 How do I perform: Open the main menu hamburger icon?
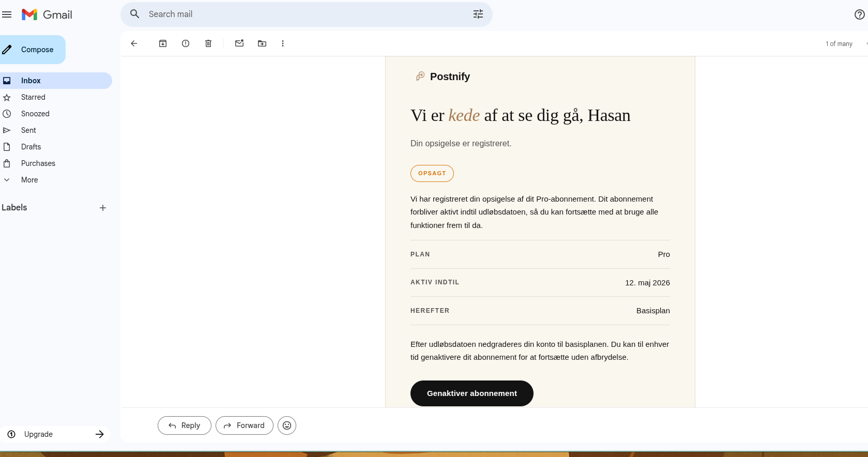7,14
